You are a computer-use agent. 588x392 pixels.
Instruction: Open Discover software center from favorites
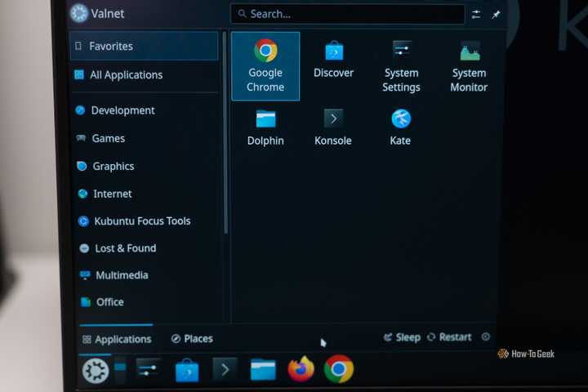(x=333, y=60)
